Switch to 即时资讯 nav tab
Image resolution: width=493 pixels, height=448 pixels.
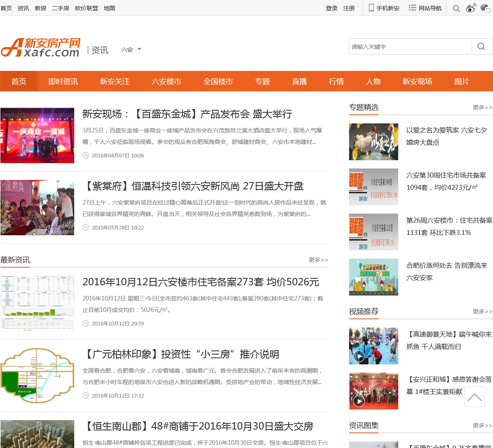(x=63, y=82)
